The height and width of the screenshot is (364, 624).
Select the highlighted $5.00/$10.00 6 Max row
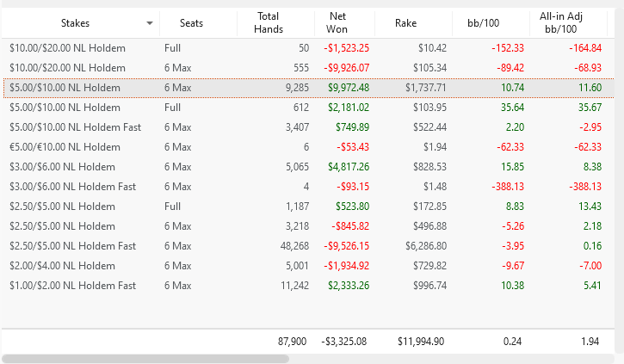[x=67, y=87]
